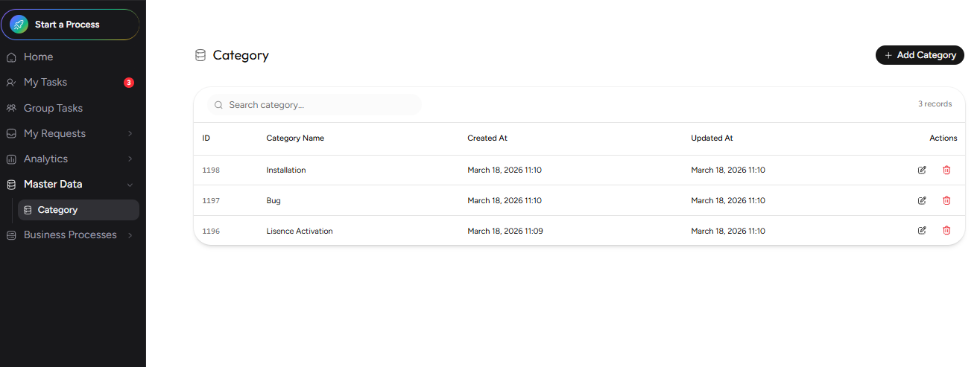
Task: Open the My Requests menu
Action: click(54, 134)
